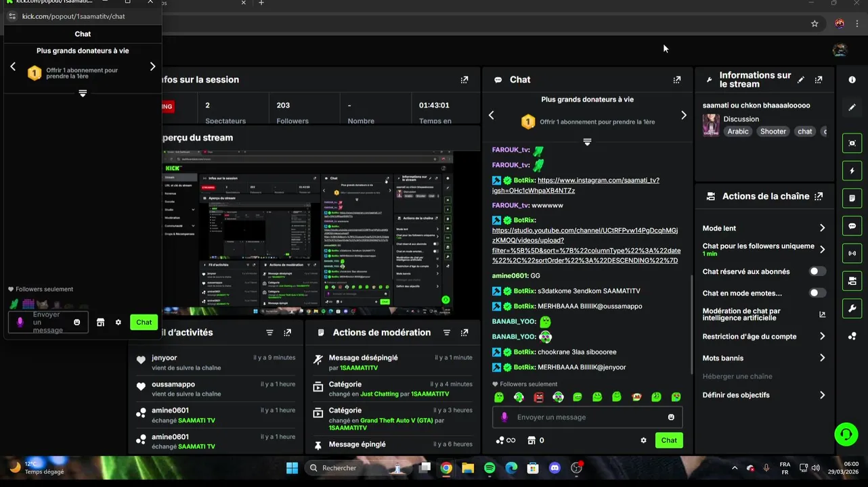The image size is (868, 487).
Task: Toggle Chat en mode emotes switch
Action: point(818,293)
